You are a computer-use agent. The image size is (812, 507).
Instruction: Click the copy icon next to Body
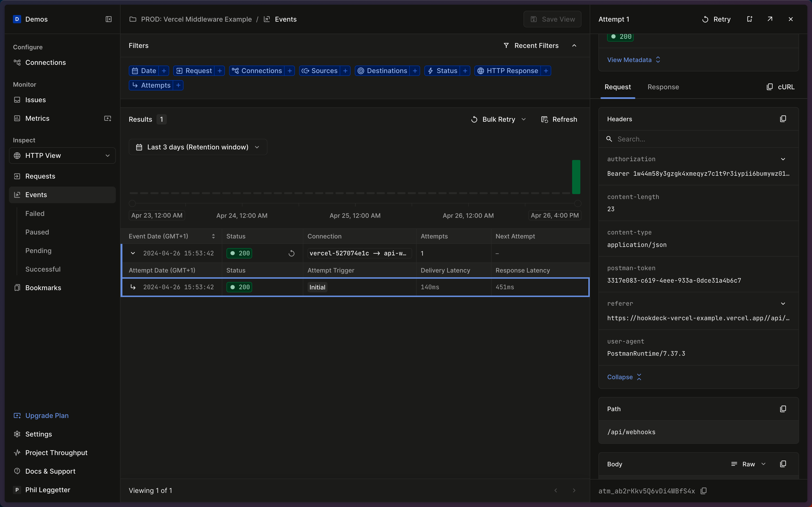pos(783,464)
